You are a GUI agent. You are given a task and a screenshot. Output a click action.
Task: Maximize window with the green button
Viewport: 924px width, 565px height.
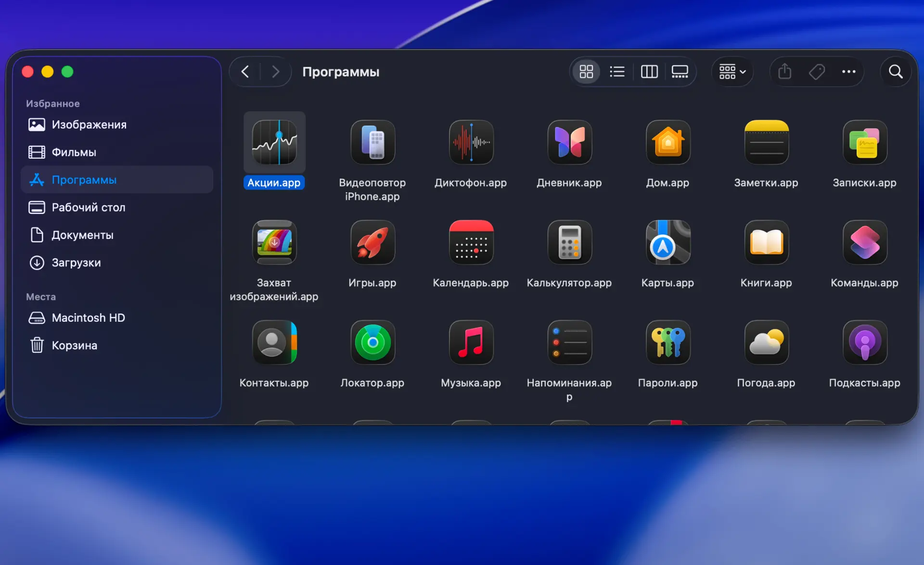click(x=67, y=72)
